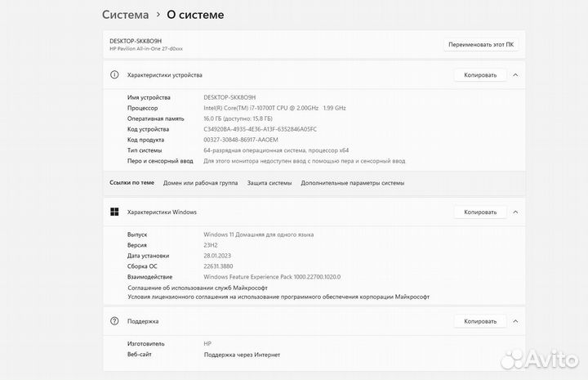Select the pen and touch input value text
Screen dimensions: 588x380
(x=304, y=161)
